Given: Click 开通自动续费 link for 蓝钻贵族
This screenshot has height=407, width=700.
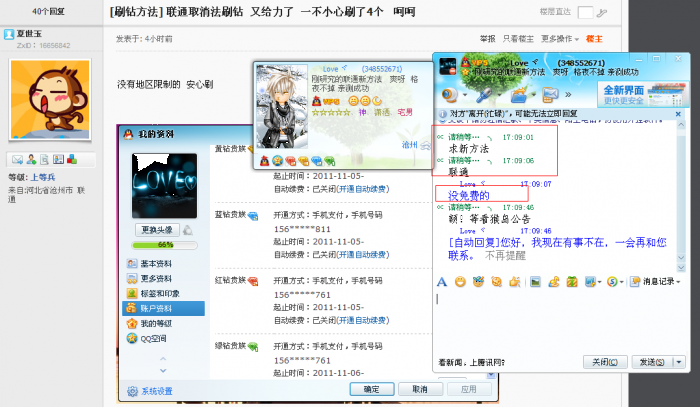Looking at the screenshot, I should (x=362, y=254).
